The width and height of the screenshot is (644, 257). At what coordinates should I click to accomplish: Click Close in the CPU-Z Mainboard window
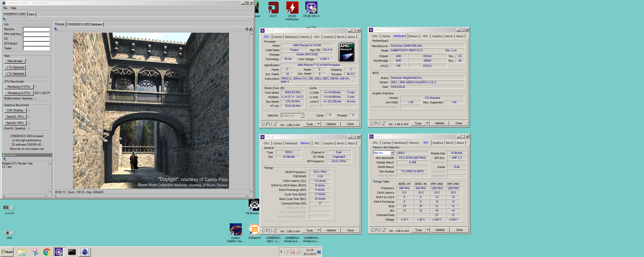[x=459, y=123]
